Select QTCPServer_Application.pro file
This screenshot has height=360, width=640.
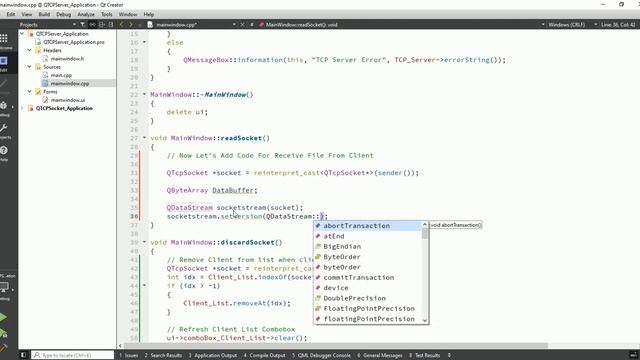click(73, 42)
